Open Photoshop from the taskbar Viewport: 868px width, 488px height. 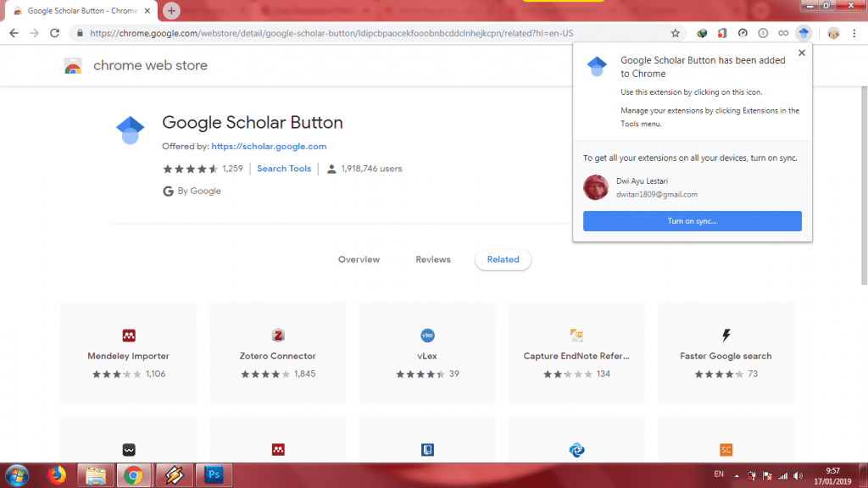pos(213,474)
